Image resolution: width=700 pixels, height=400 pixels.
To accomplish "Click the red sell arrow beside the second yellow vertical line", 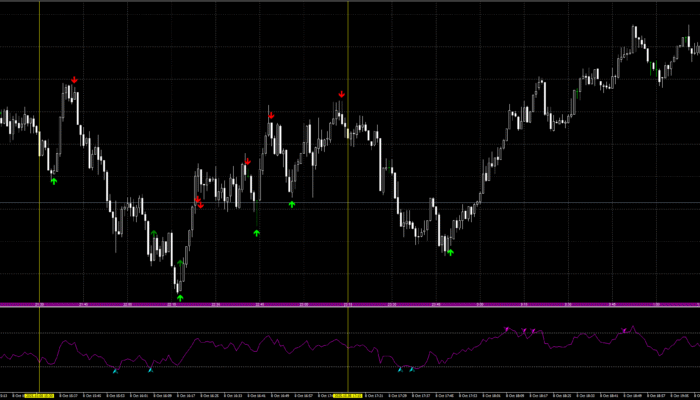I will pyautogui.click(x=341, y=95).
